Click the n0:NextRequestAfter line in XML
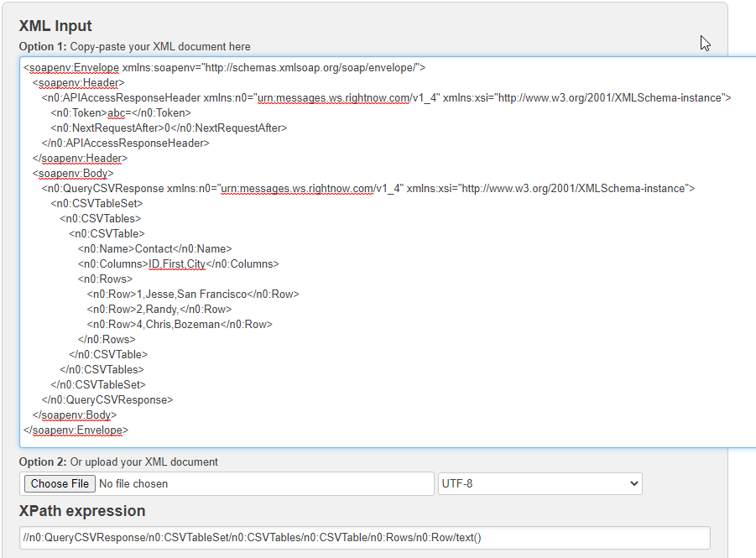This screenshot has width=756, height=558. [x=169, y=128]
